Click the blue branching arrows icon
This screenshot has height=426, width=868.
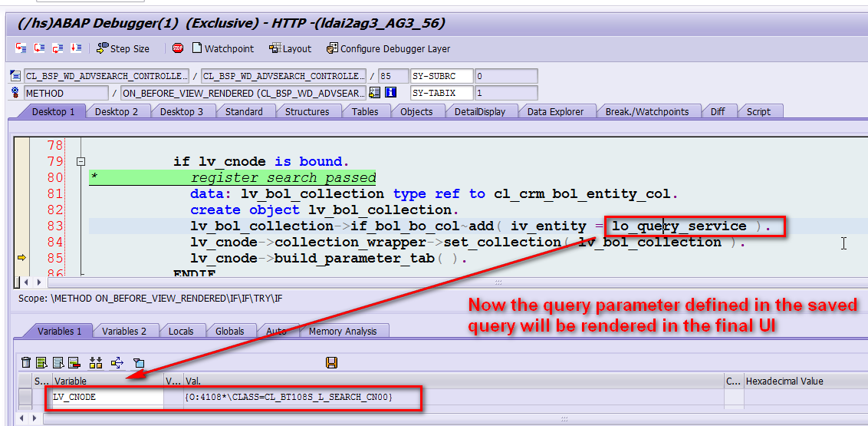[117, 363]
